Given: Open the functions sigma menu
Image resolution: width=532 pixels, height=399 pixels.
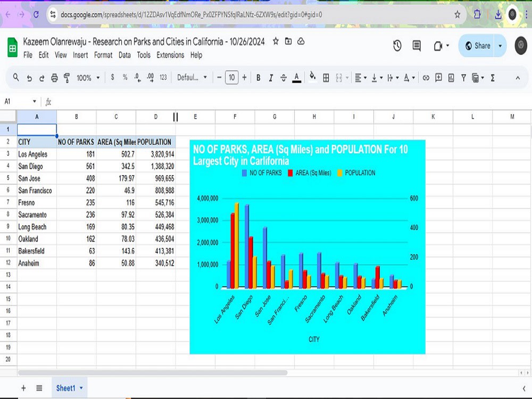Looking at the screenshot, I should pos(493,78).
